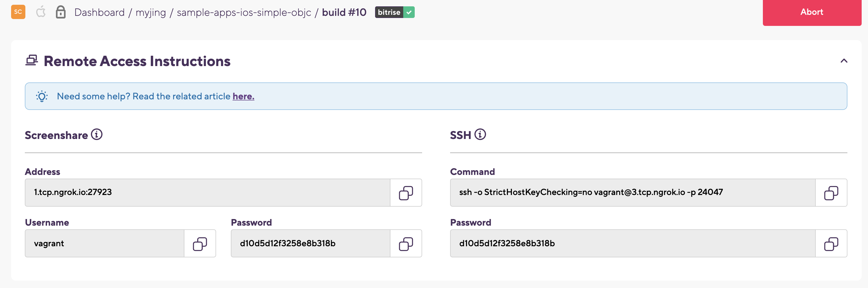
Task: Open myjing workspace breadcrumb
Action: click(x=151, y=12)
